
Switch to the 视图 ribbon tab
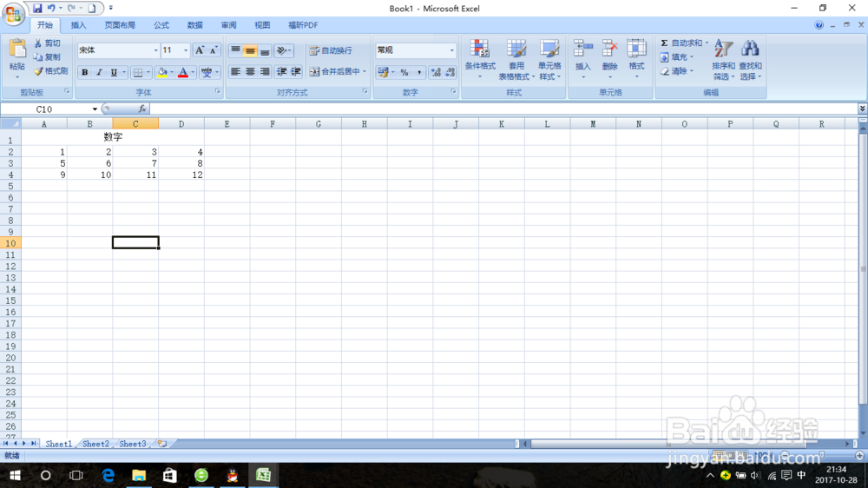click(x=262, y=25)
